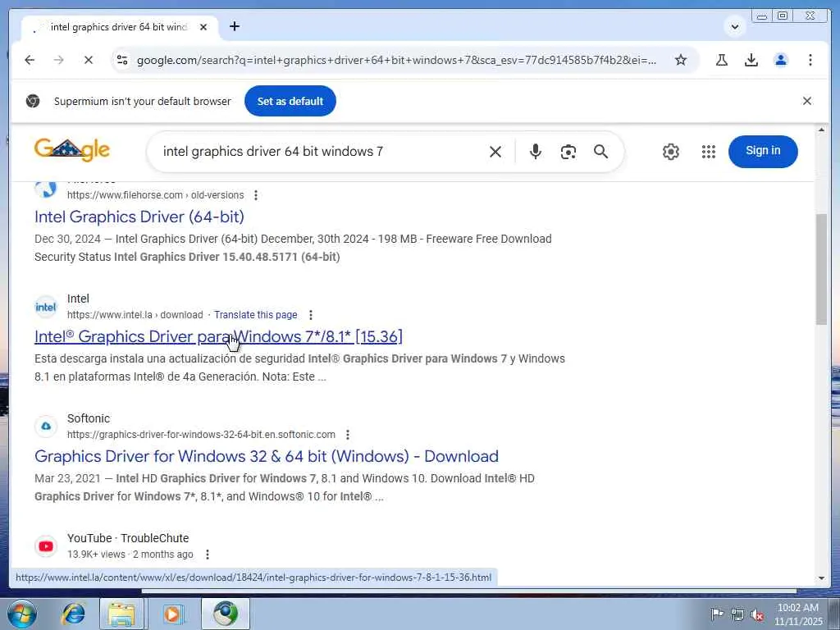840x630 pixels.
Task: Open a new tab with plus button
Action: (x=235, y=26)
